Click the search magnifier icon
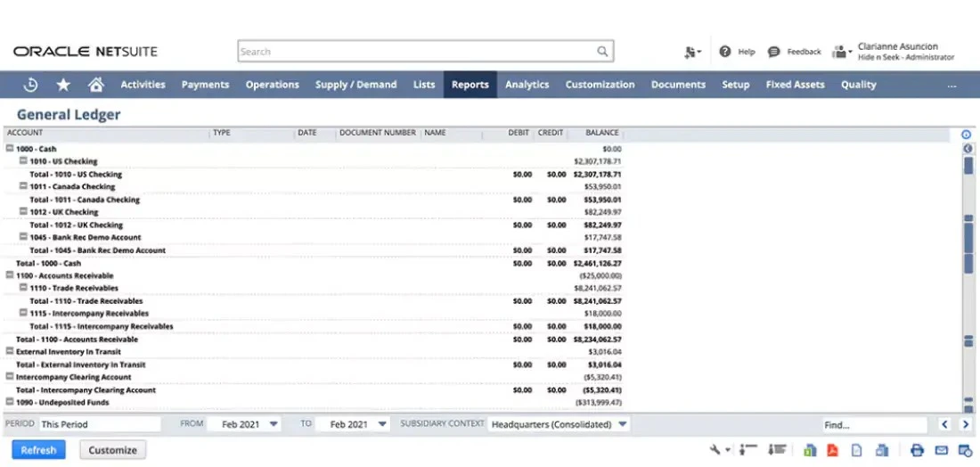 tap(602, 52)
